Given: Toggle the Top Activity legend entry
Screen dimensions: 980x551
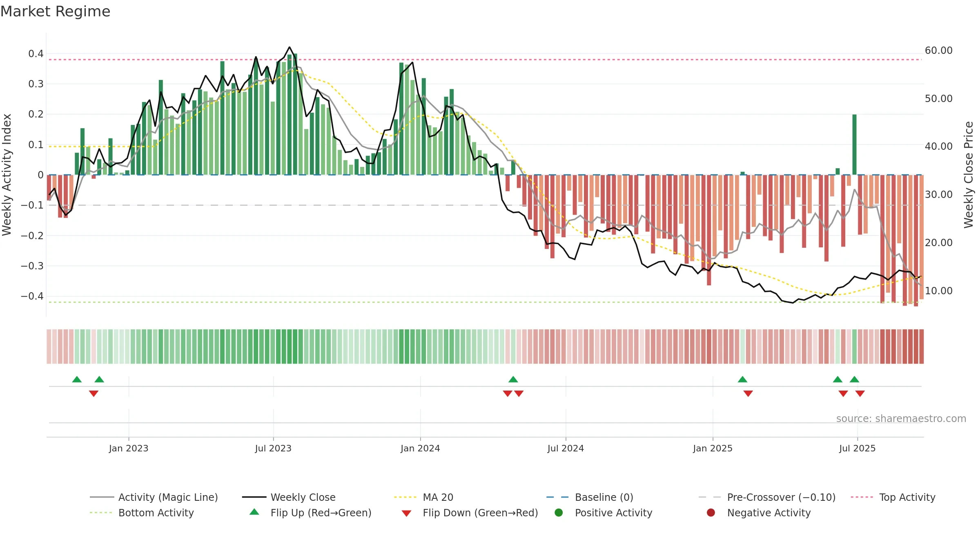Looking at the screenshot, I should (x=893, y=497).
